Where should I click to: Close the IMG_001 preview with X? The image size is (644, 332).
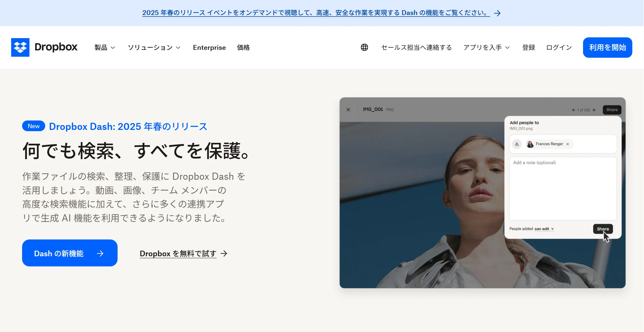click(348, 110)
